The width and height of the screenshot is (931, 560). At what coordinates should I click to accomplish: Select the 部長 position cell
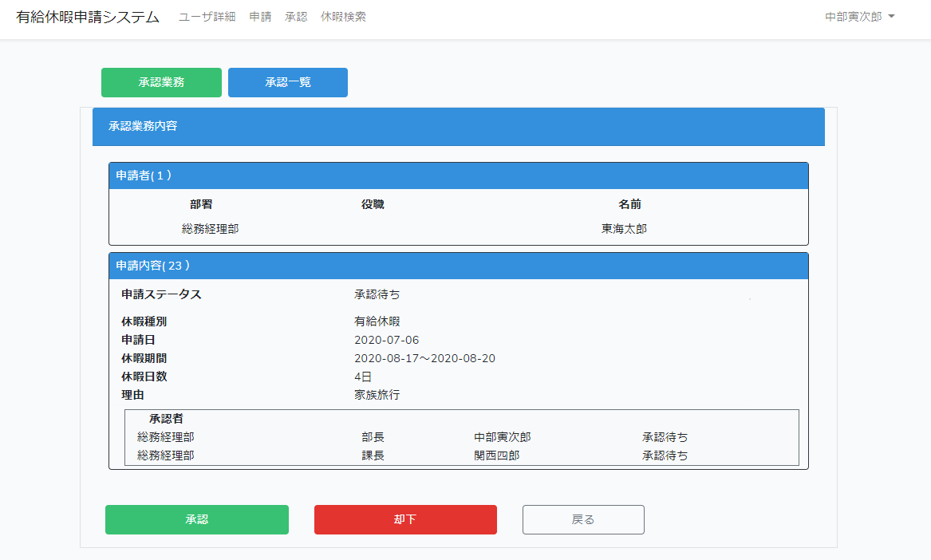[373, 438]
